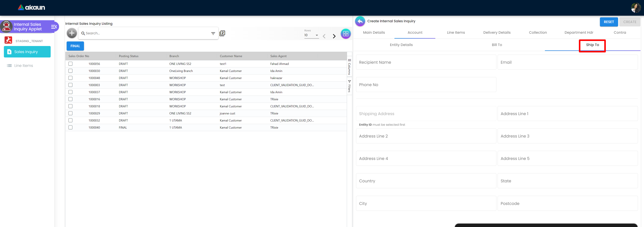The image size is (644, 227).
Task: Click the Recipient Name input field
Action: pos(426,62)
